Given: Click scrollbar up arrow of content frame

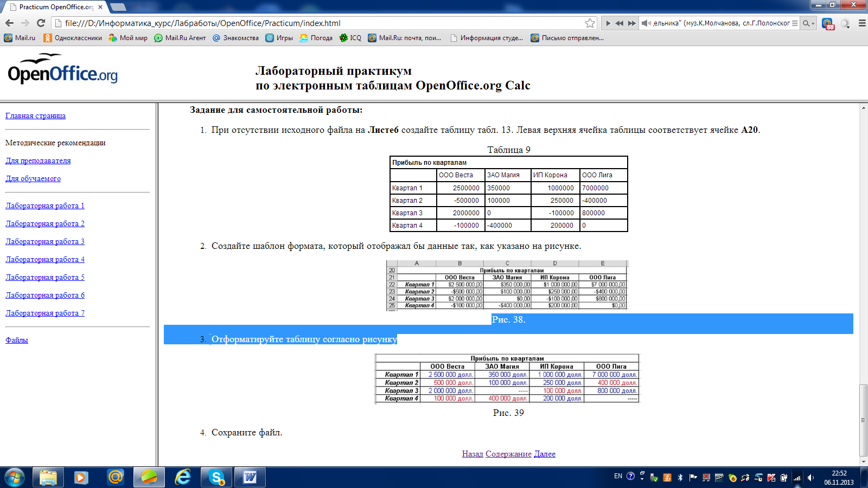Looking at the screenshot, I should point(863,108).
